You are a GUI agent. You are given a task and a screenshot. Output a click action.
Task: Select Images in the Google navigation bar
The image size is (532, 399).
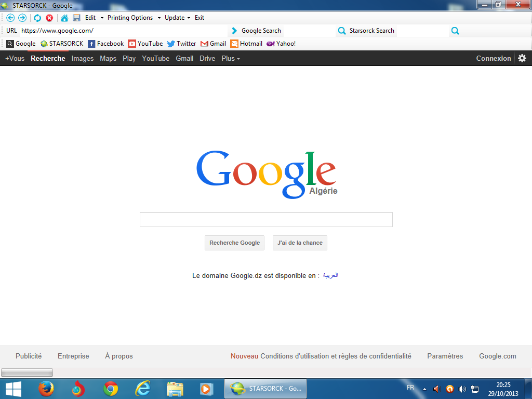coord(83,58)
